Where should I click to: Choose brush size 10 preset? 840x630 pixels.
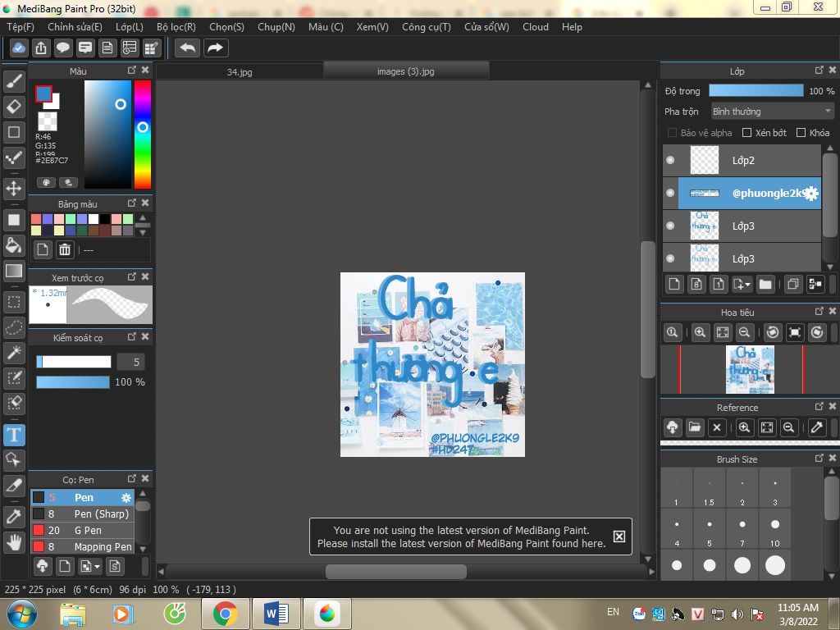pyautogui.click(x=774, y=529)
